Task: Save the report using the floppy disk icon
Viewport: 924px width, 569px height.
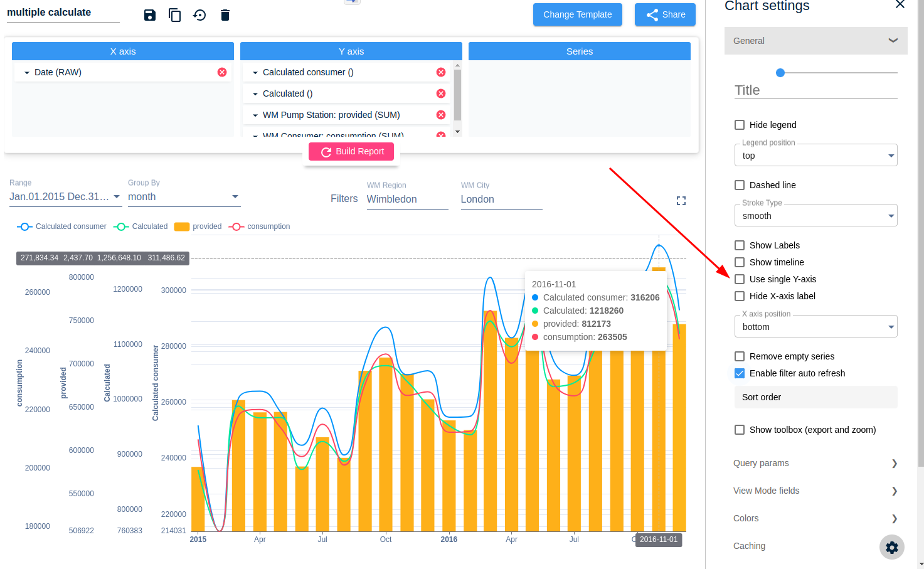Action: [149, 14]
